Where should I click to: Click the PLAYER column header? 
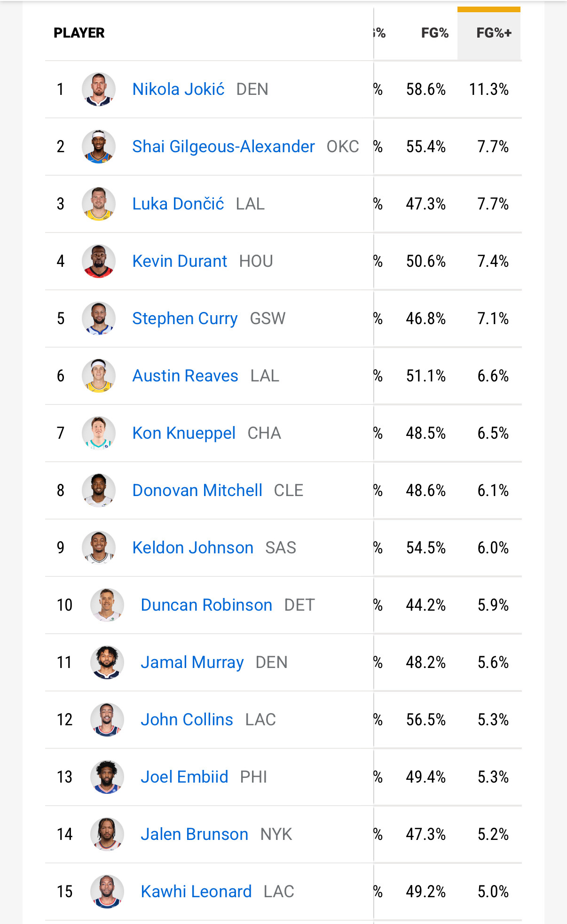79,33
